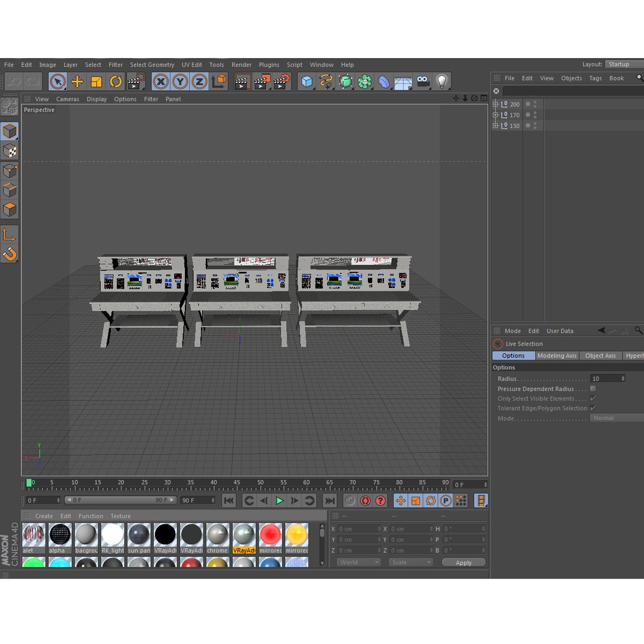The image size is (644, 644).
Task: Toggle X axis lock
Action: 161,81
